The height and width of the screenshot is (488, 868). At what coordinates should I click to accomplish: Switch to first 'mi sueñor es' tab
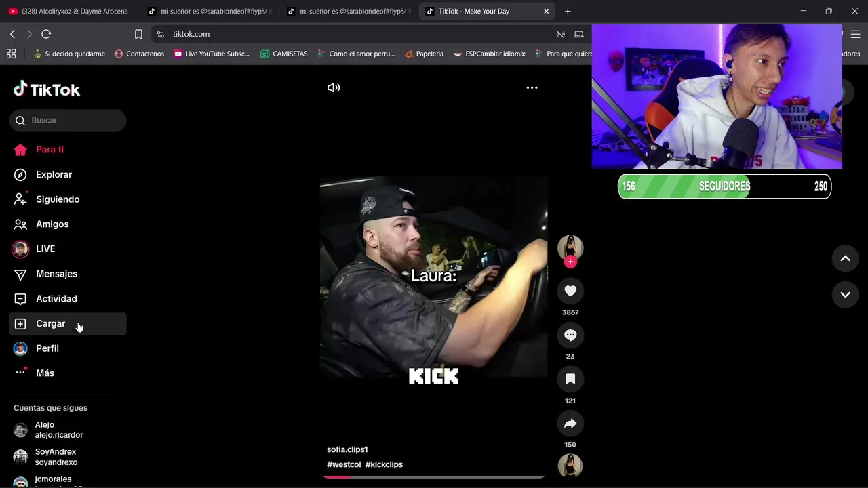210,12
